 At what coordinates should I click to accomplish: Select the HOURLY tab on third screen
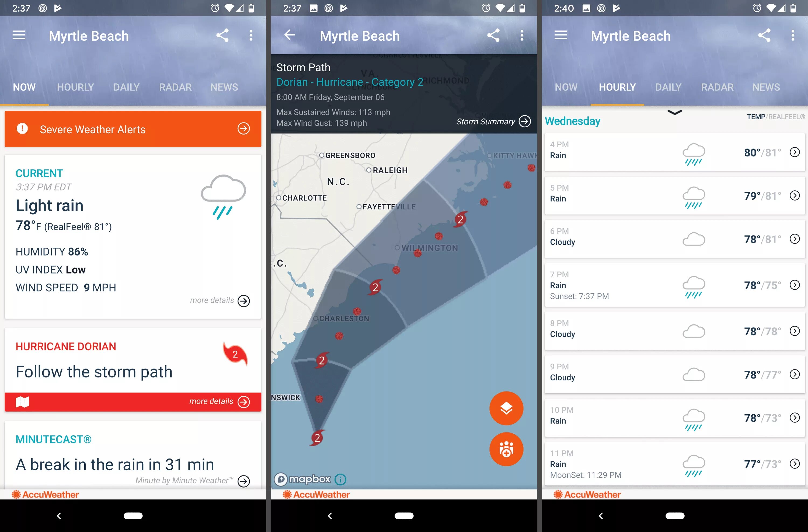point(617,87)
